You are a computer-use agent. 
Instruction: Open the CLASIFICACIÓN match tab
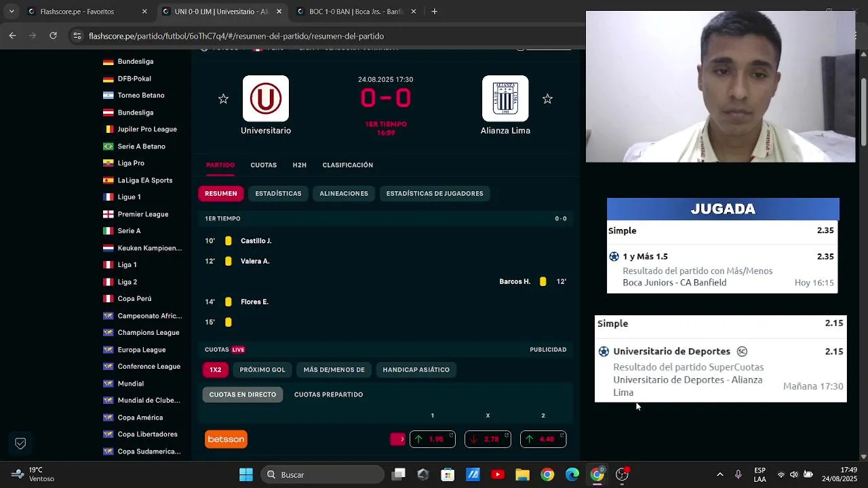(x=348, y=165)
